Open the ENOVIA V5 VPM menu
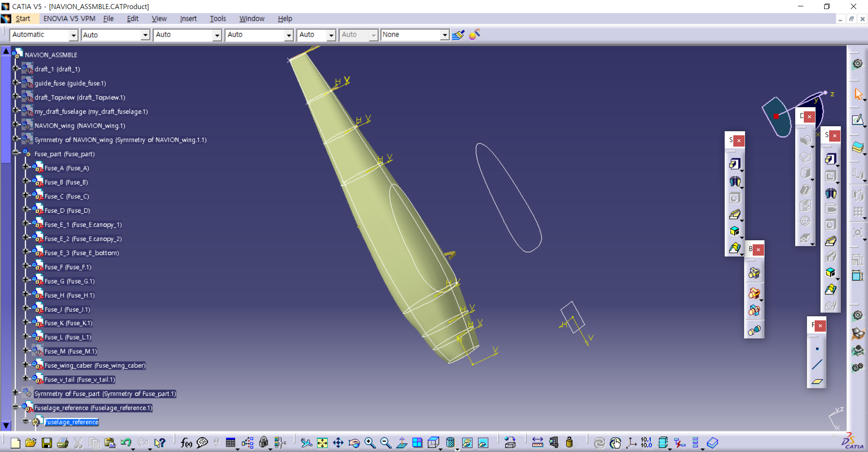This screenshot has height=452, width=868. [x=69, y=19]
